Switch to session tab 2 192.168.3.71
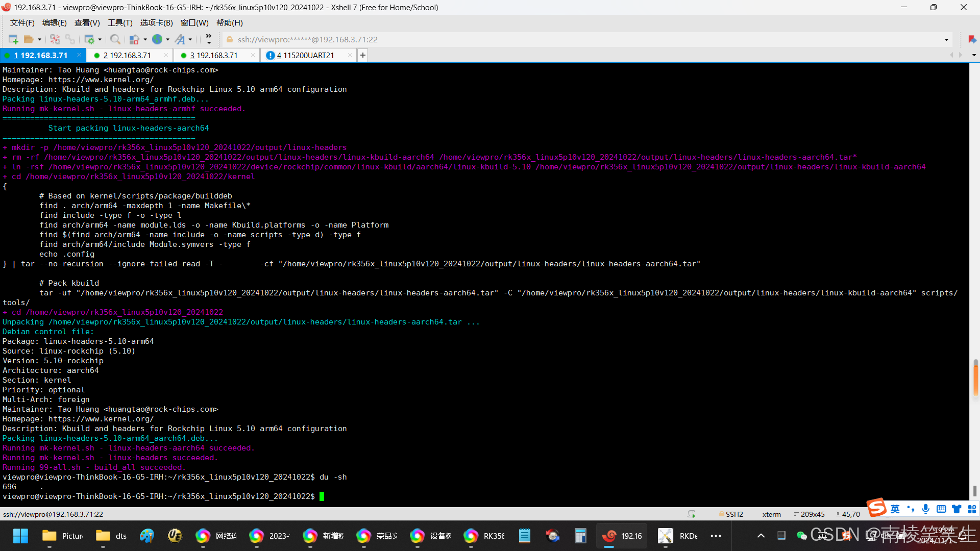 pyautogui.click(x=128, y=55)
